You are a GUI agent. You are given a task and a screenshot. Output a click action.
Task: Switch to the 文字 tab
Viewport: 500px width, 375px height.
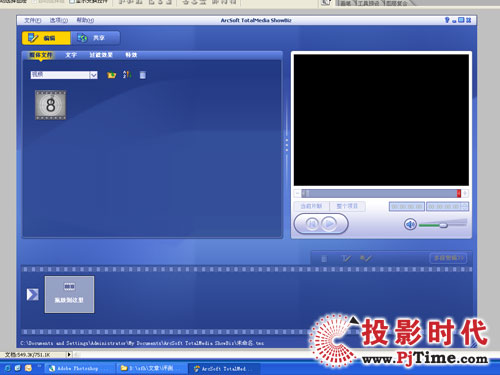71,55
